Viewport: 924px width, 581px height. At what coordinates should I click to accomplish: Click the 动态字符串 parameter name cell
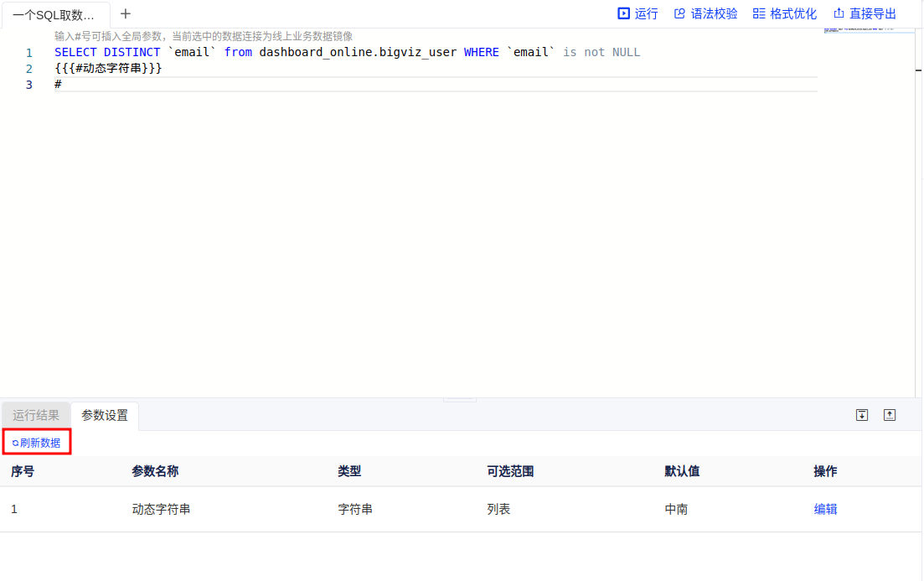tap(161, 509)
